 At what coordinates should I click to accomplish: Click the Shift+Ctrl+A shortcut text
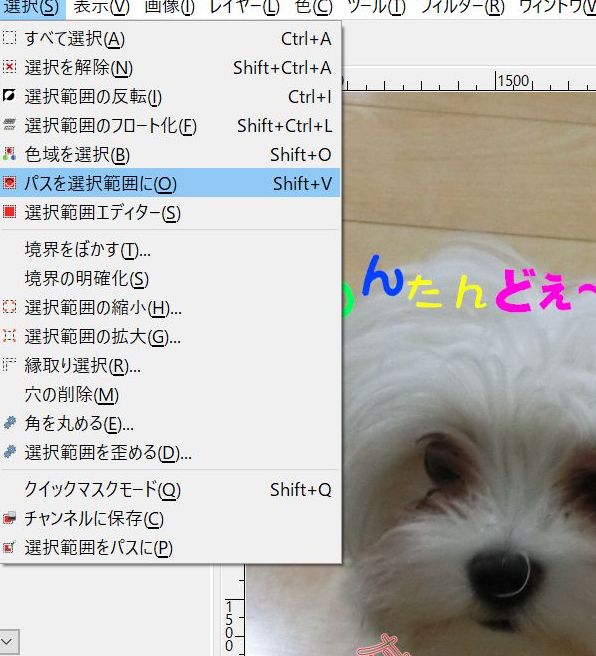coord(282,68)
